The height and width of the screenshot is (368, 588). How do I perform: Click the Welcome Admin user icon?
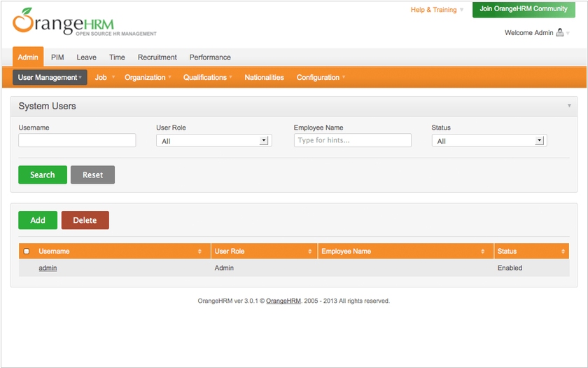[559, 33]
